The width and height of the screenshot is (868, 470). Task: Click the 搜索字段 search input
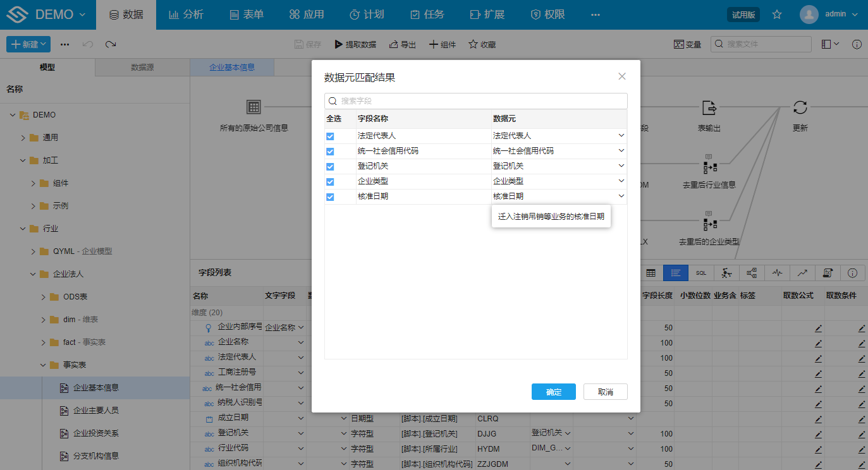(x=480, y=101)
